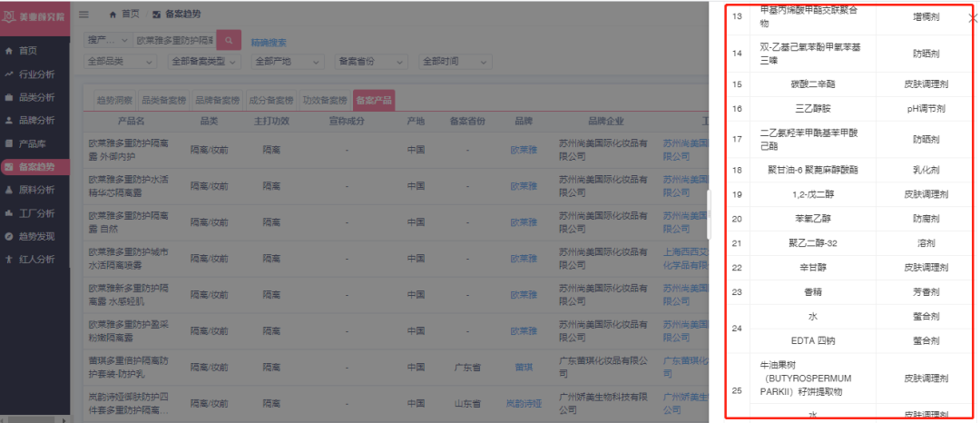
Task: Open 红人分析 sidebar item
Action: click(36, 260)
